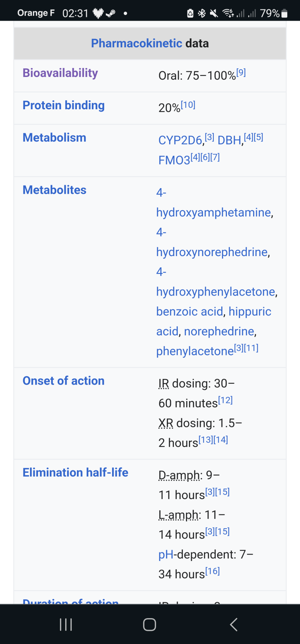Follow the CYP2D6 enzyme link
This screenshot has height=644, width=300.
pyautogui.click(x=181, y=140)
